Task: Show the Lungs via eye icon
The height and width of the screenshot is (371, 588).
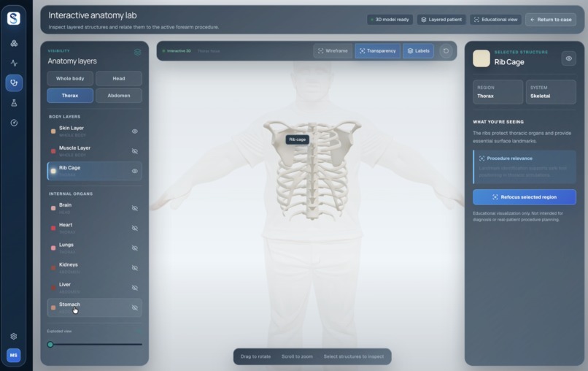Action: 135,248
